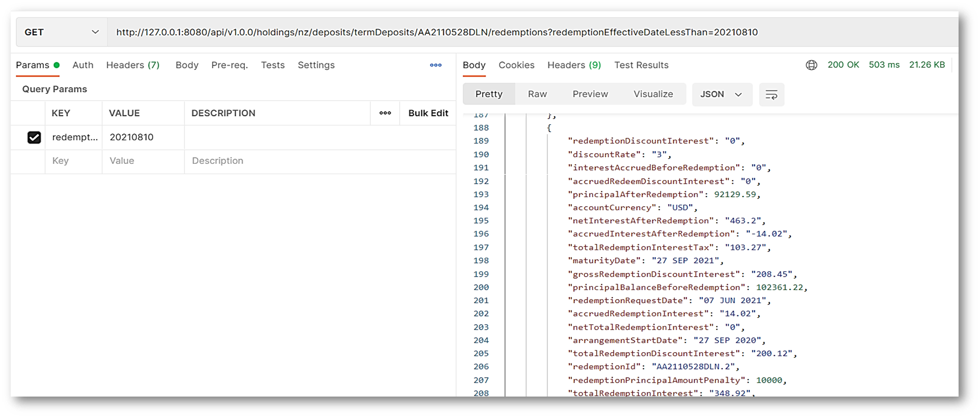Click the Visualize response view button

pos(653,94)
